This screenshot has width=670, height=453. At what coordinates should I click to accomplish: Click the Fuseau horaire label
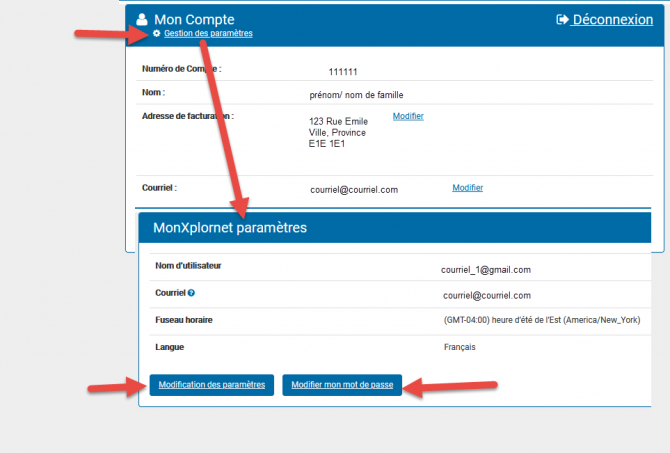click(x=184, y=320)
